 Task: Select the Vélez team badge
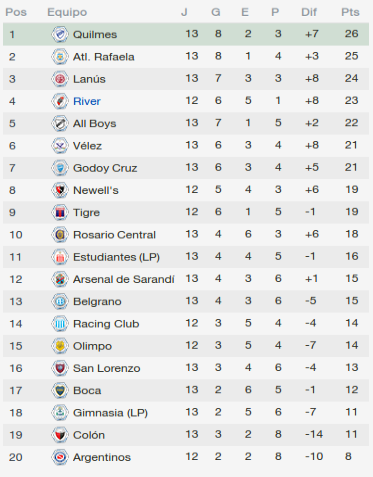click(60, 146)
